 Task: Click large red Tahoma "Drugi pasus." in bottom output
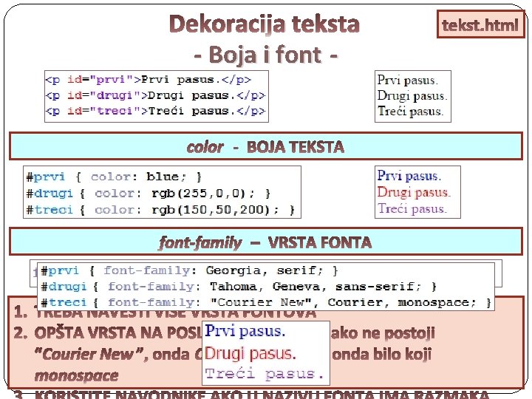[250, 353]
